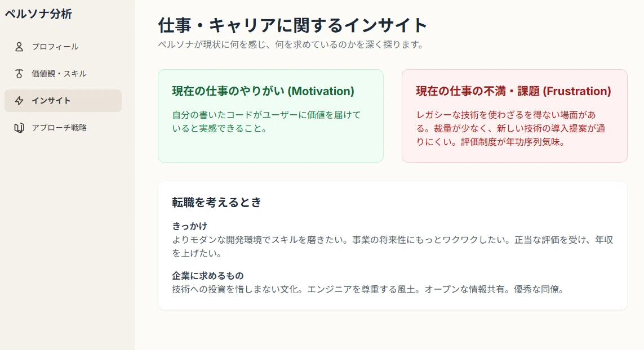Click the person icon beside プロフィール
The height and width of the screenshot is (350, 644).
pos(19,47)
